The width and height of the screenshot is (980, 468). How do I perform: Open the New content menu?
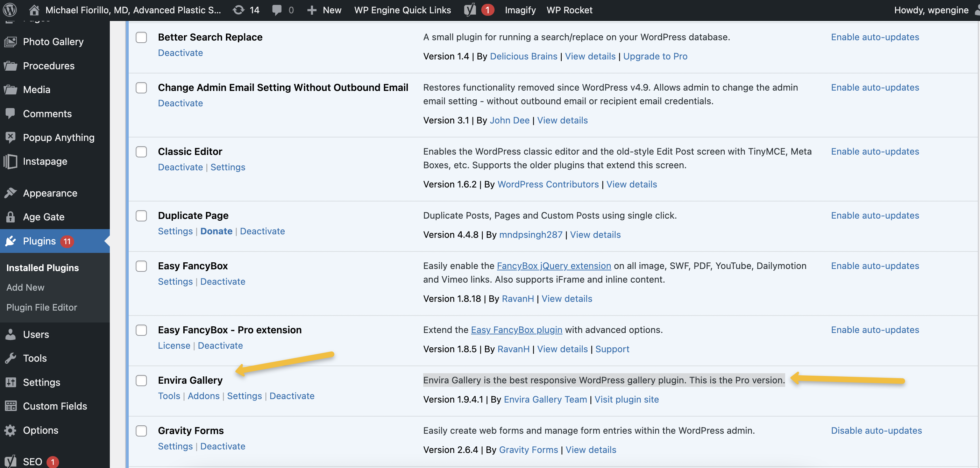324,10
